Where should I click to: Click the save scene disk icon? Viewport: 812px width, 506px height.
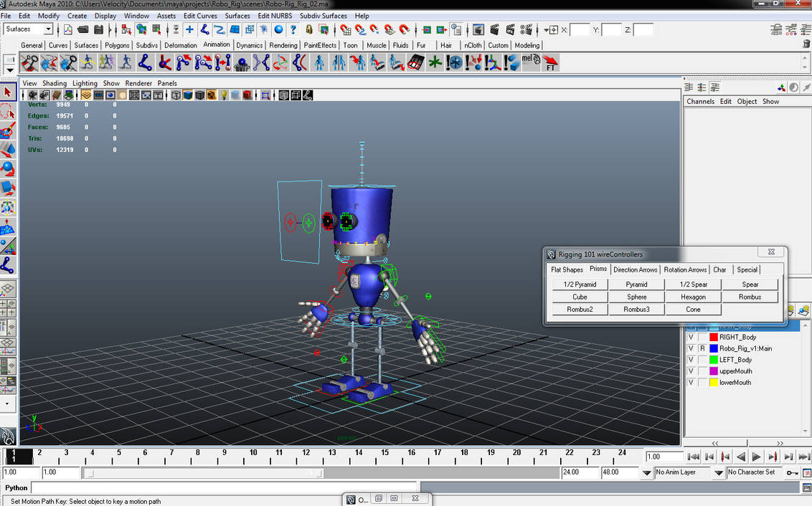pos(98,29)
